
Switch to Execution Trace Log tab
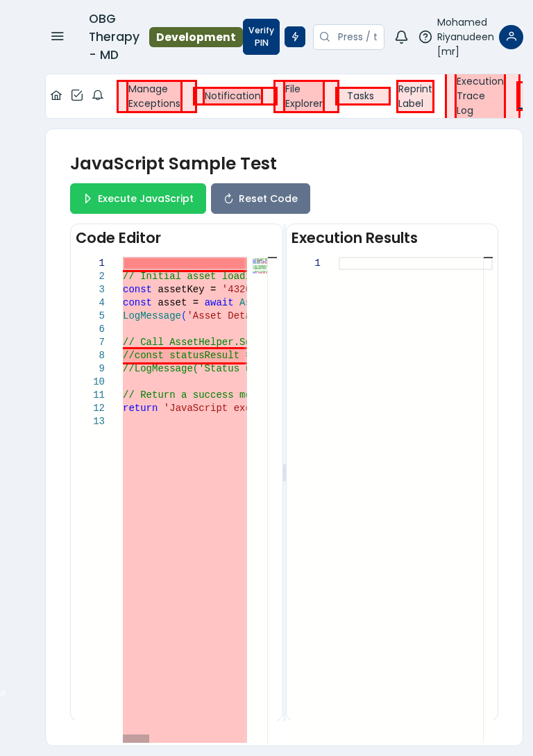(480, 96)
